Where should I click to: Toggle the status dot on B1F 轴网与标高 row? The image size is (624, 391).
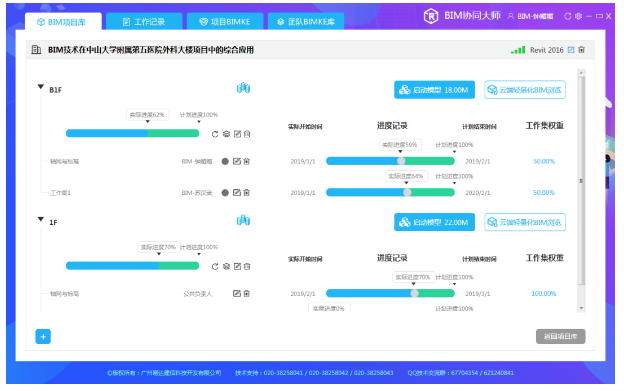coord(225,161)
